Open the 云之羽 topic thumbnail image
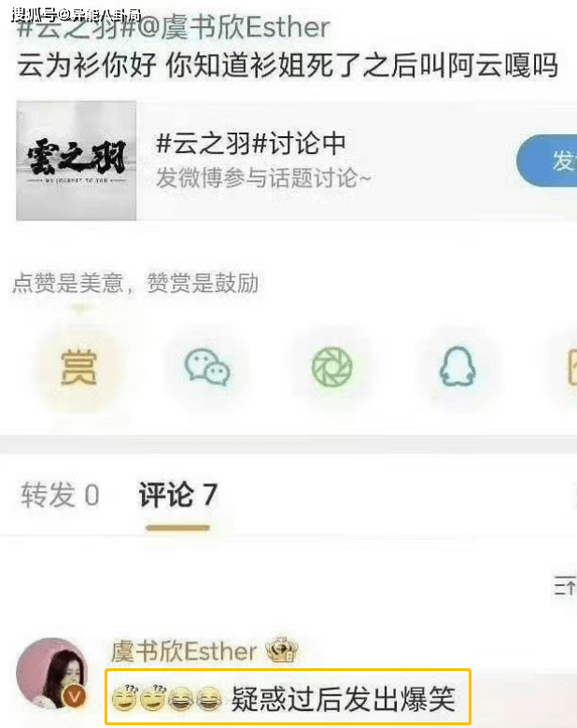 [77, 161]
